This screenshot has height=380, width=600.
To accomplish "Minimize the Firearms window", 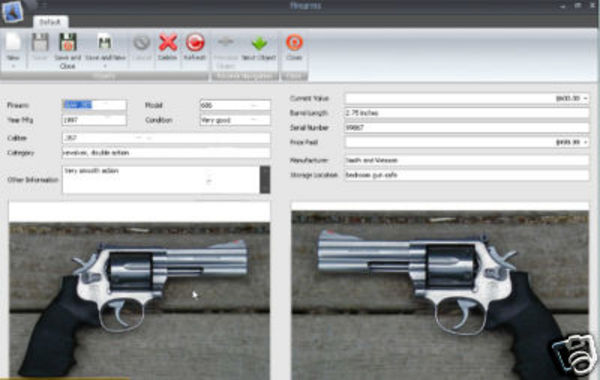I will coord(562,6).
